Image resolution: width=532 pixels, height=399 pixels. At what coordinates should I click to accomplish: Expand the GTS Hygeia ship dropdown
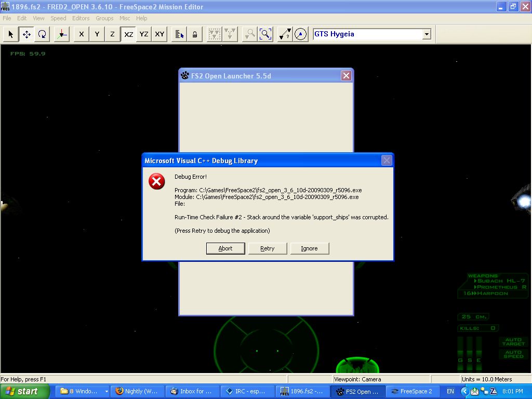tap(427, 34)
